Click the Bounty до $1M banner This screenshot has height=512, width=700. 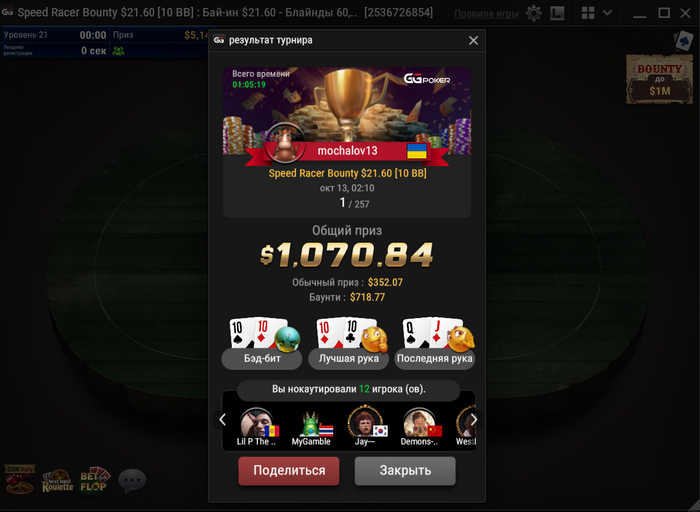coord(659,79)
